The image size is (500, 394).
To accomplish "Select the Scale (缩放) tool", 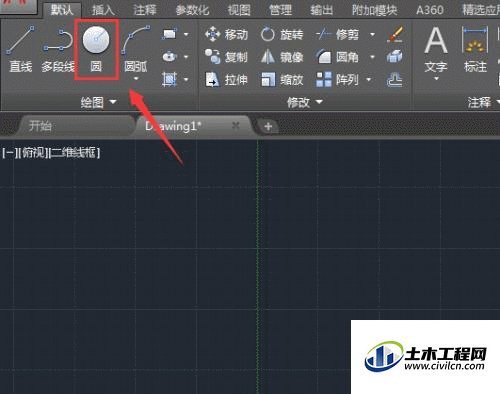I will [x=282, y=80].
